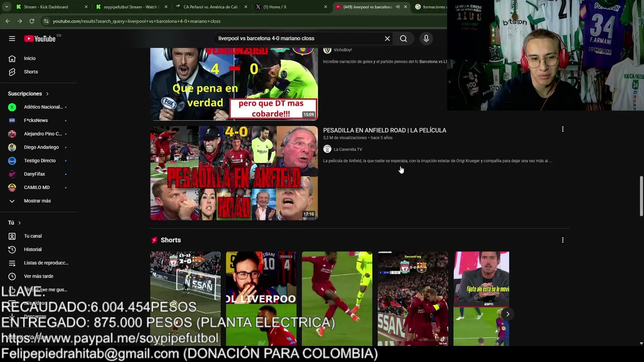Open La Cavernita TV channel name

pyautogui.click(x=348, y=149)
